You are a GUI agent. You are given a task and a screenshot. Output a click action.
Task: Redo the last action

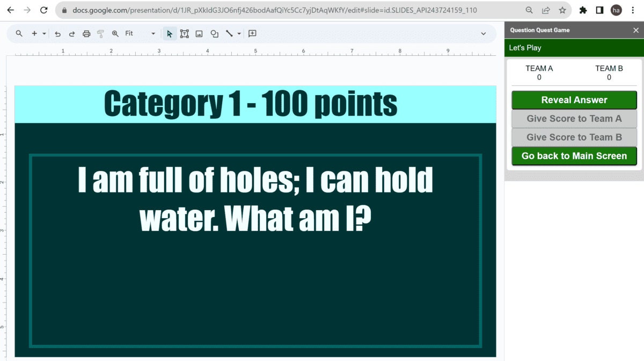[71, 33]
